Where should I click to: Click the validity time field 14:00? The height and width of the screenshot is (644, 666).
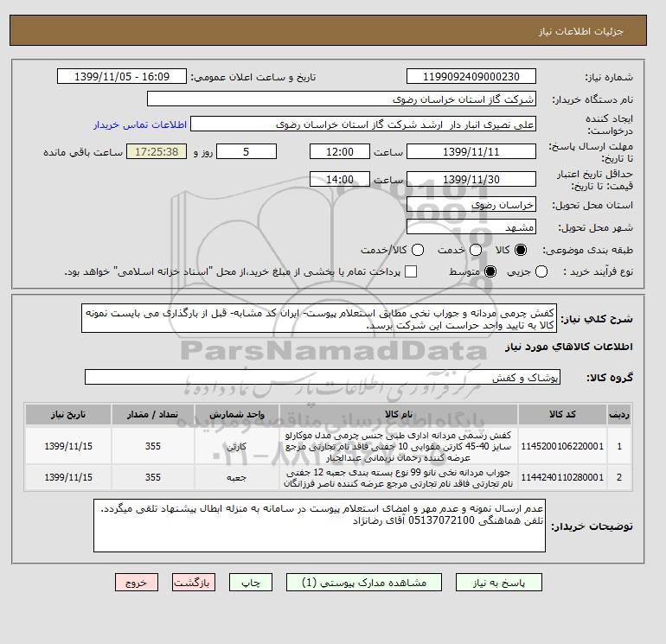point(340,179)
